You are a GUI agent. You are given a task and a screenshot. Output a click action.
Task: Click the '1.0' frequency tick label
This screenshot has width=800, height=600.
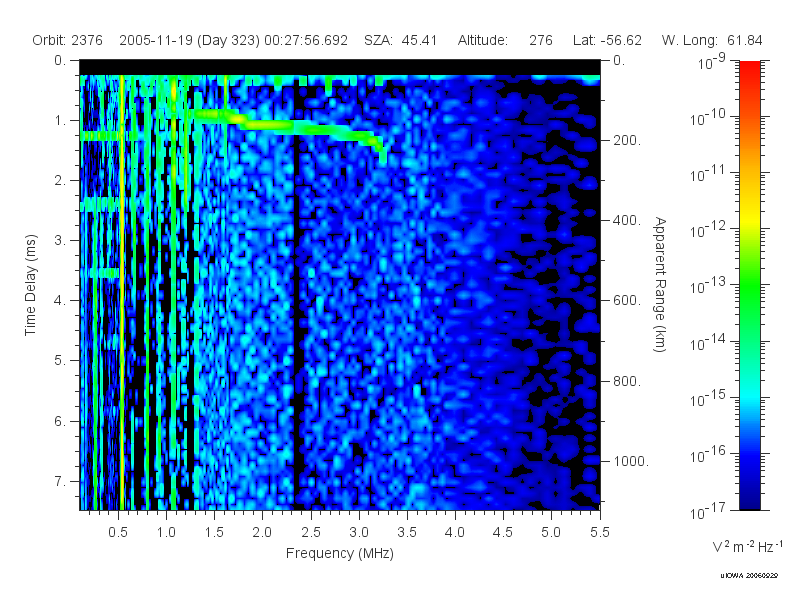pos(166,532)
